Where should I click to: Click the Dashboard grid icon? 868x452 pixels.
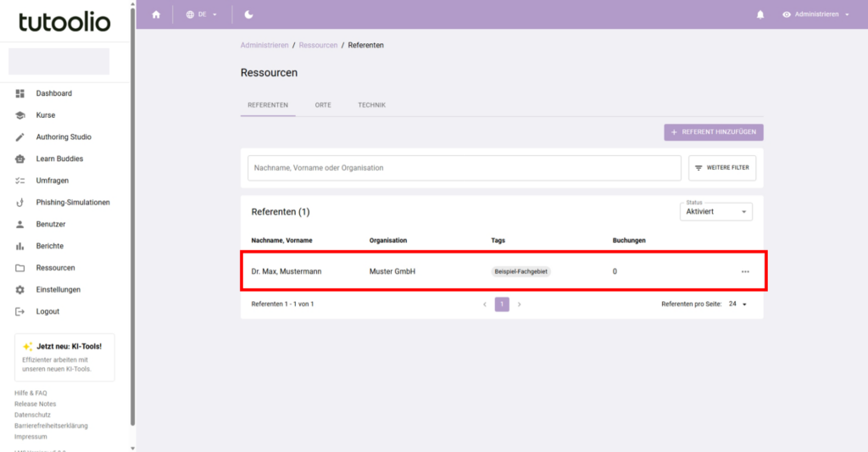tap(20, 93)
